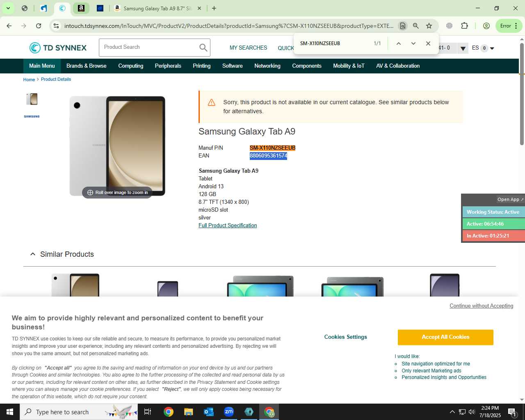525x420 pixels.
Task: Open AV & Collaboration menu
Action: click(398, 66)
